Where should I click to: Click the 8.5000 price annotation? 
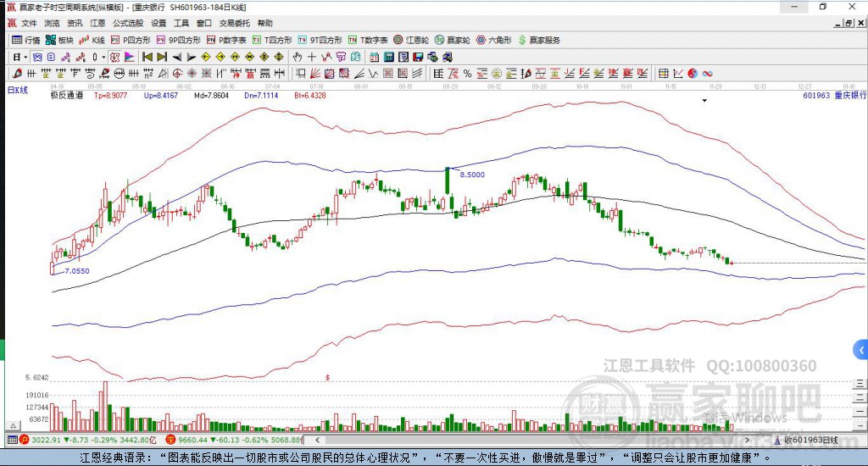click(x=472, y=175)
